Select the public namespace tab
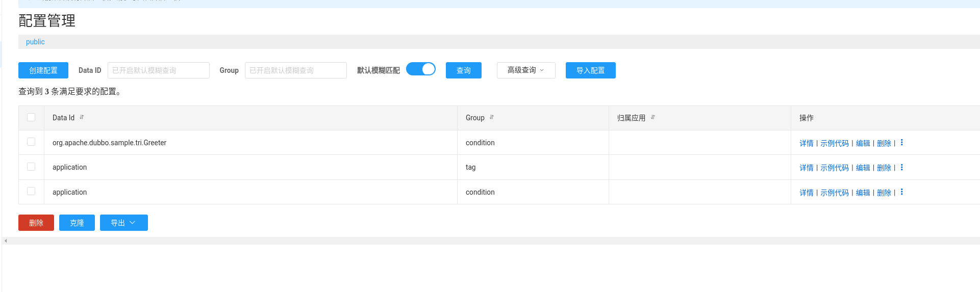This screenshot has height=292, width=980. click(x=35, y=42)
